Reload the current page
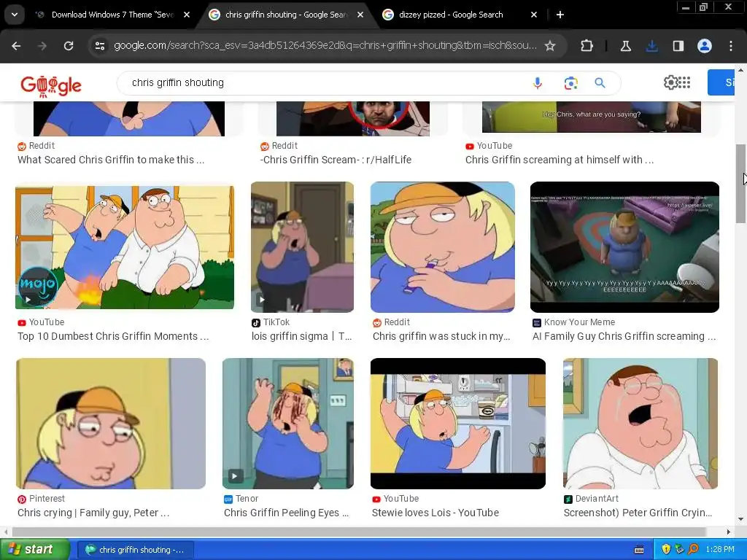Image resolution: width=747 pixels, height=560 pixels. [x=69, y=46]
